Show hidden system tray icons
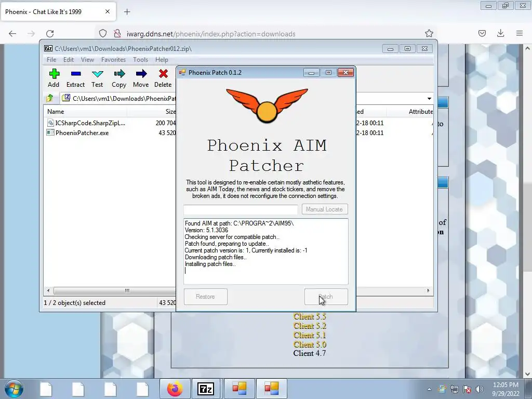Viewport: 532px width, 399px height. 430,389
